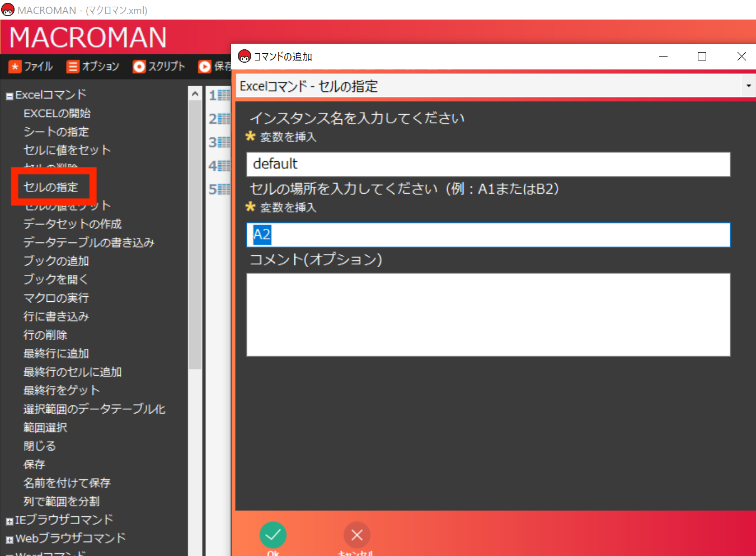Open the Excelコマンド - セルの指定 command dropdown

pyautogui.click(x=748, y=86)
